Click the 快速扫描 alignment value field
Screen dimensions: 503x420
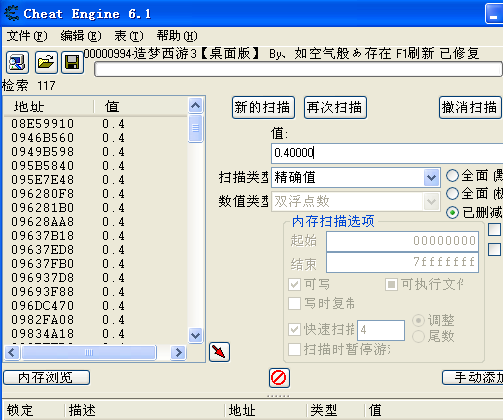point(381,330)
